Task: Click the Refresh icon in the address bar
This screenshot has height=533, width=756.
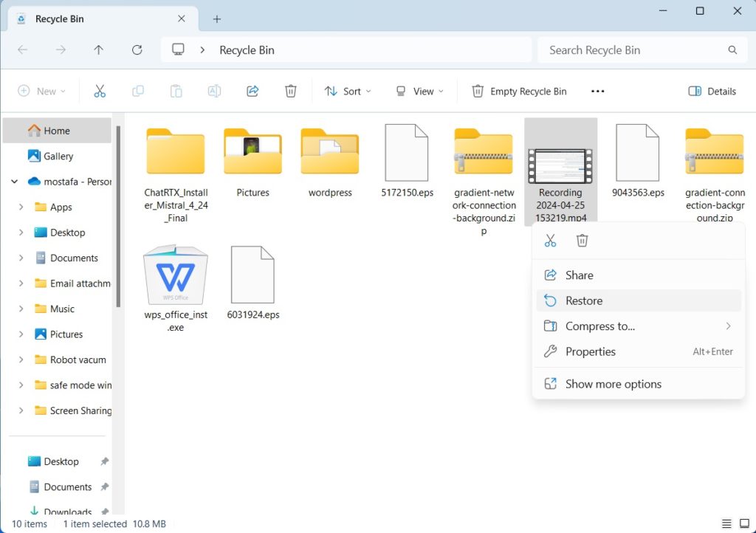Action: coord(137,49)
